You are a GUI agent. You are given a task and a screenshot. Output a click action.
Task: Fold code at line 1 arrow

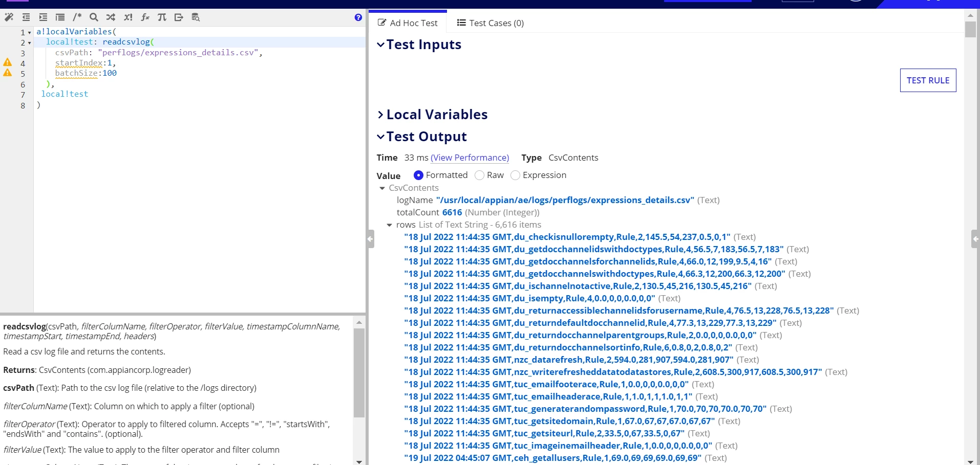tap(29, 33)
